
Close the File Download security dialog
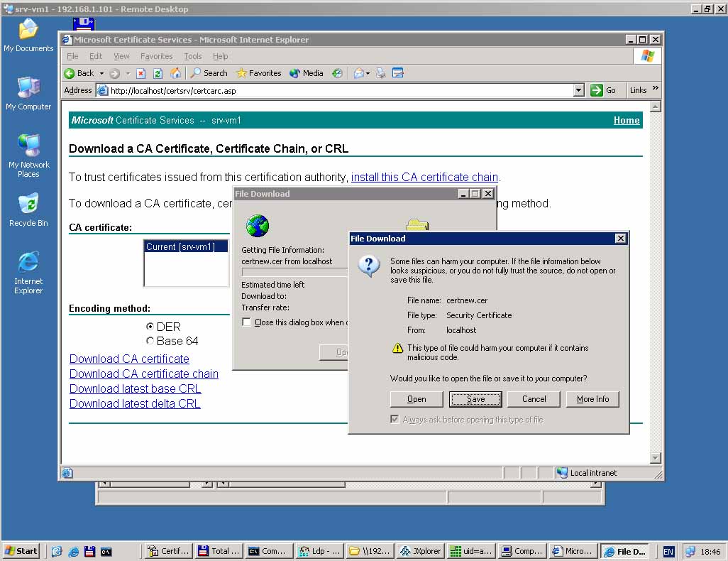(620, 239)
